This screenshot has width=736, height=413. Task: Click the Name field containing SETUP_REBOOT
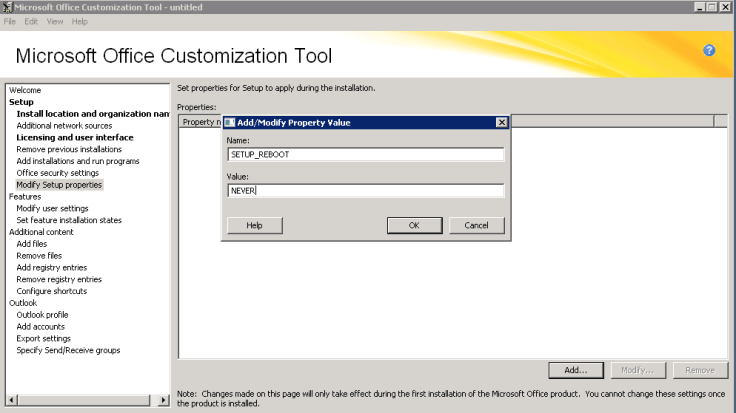pos(365,155)
